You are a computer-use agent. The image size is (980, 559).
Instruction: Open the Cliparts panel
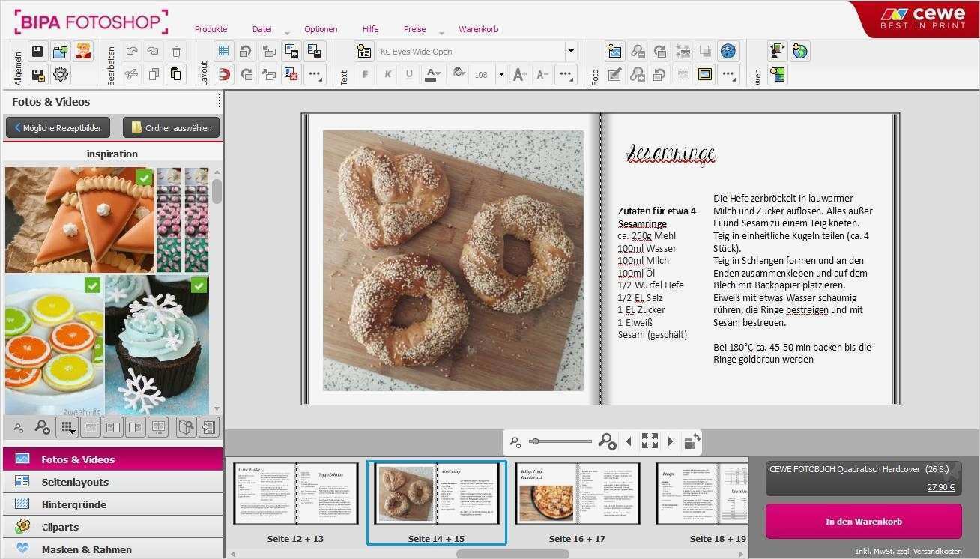point(112,527)
